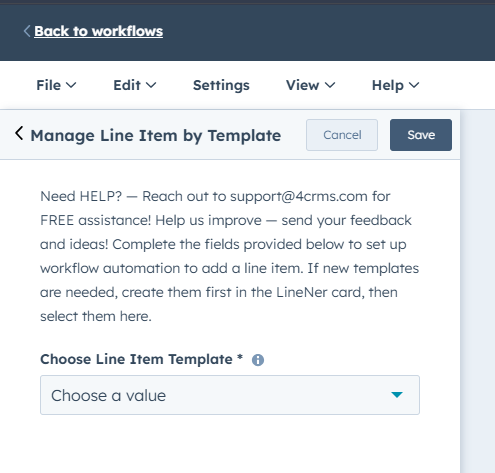This screenshot has height=473, width=495.
Task: Click the Back to workflows link
Action: (x=98, y=31)
